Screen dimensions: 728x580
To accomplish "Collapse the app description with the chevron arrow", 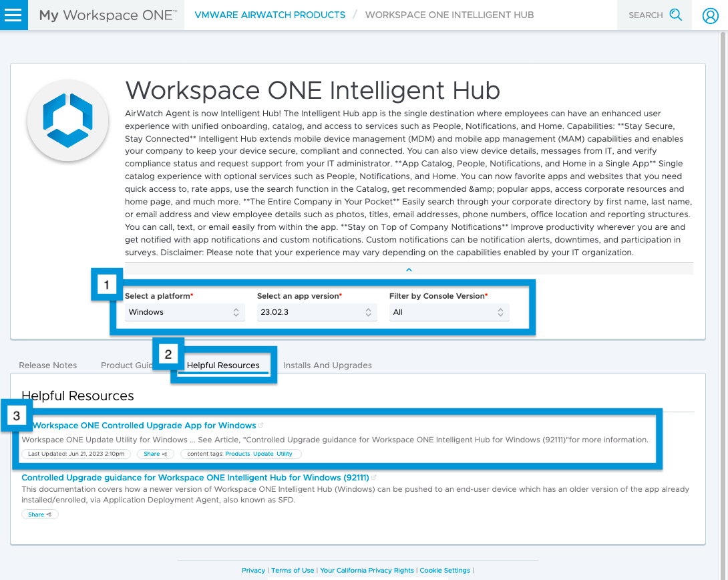I will coord(409,269).
